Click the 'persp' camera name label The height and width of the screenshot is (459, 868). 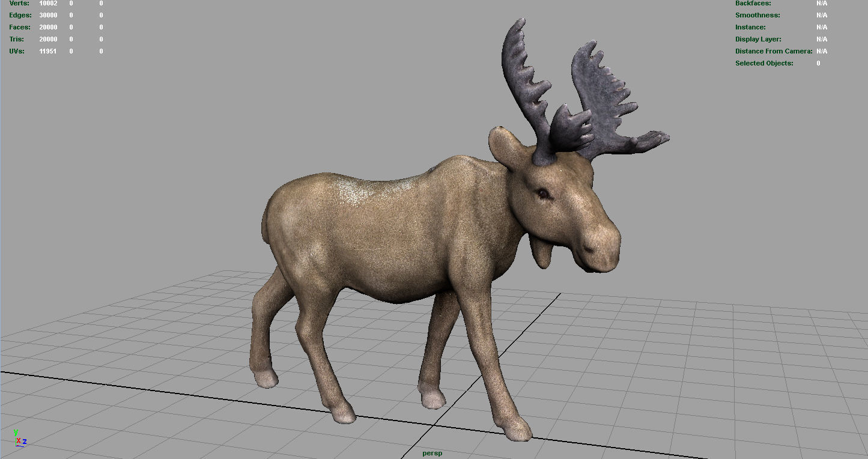[x=432, y=453]
